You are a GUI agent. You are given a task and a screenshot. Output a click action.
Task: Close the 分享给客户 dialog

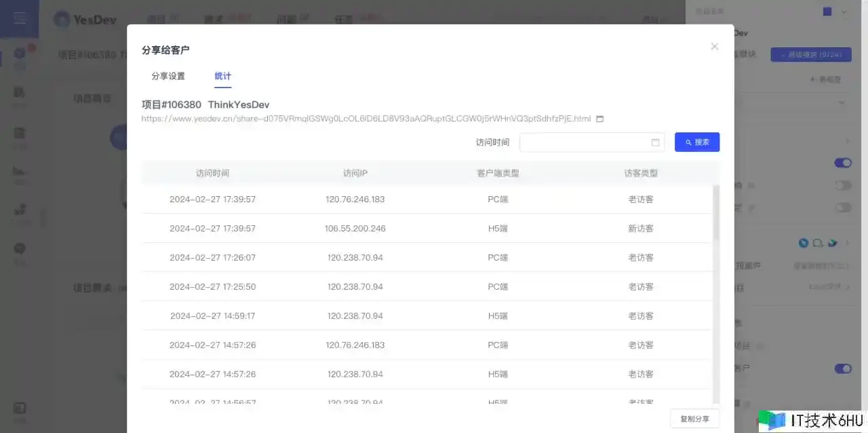click(714, 47)
